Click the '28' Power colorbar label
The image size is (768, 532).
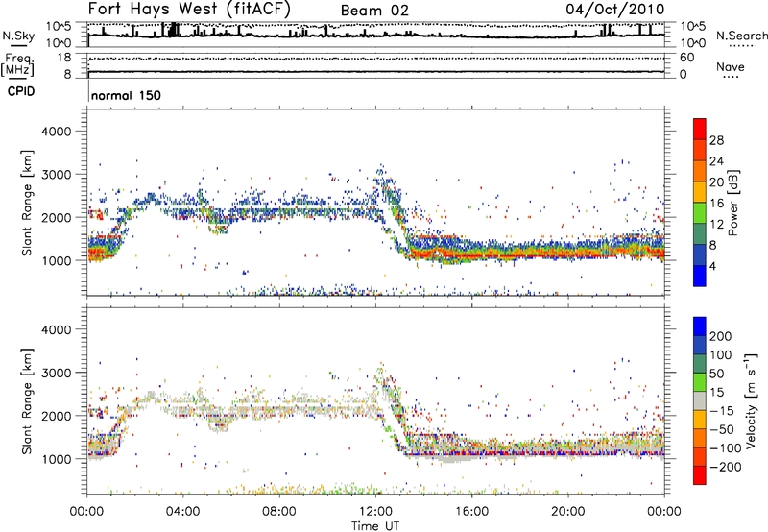(x=716, y=140)
